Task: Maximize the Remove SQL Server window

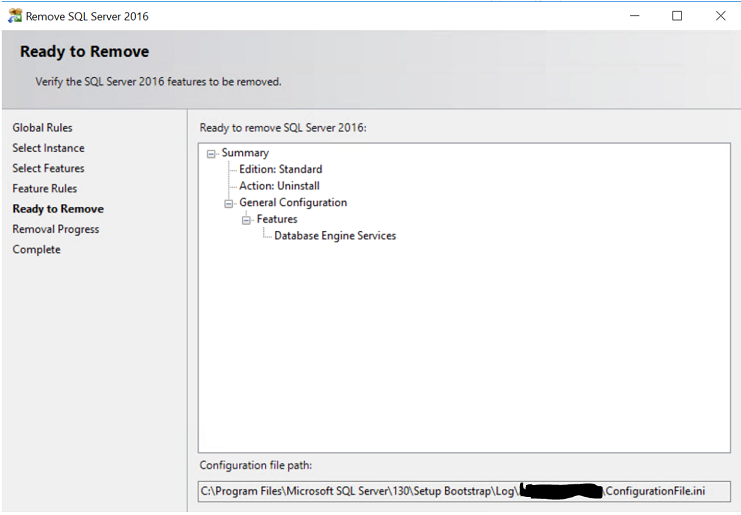Action: pos(677,16)
